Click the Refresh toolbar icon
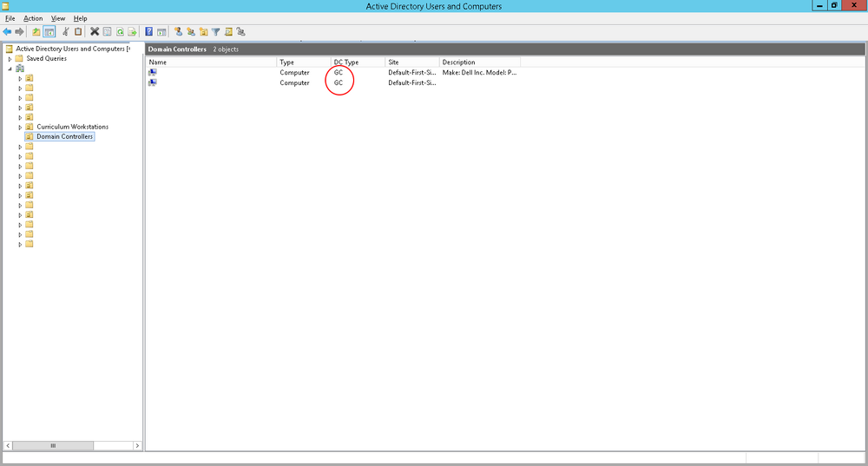Image resolution: width=868 pixels, height=466 pixels. coord(120,32)
